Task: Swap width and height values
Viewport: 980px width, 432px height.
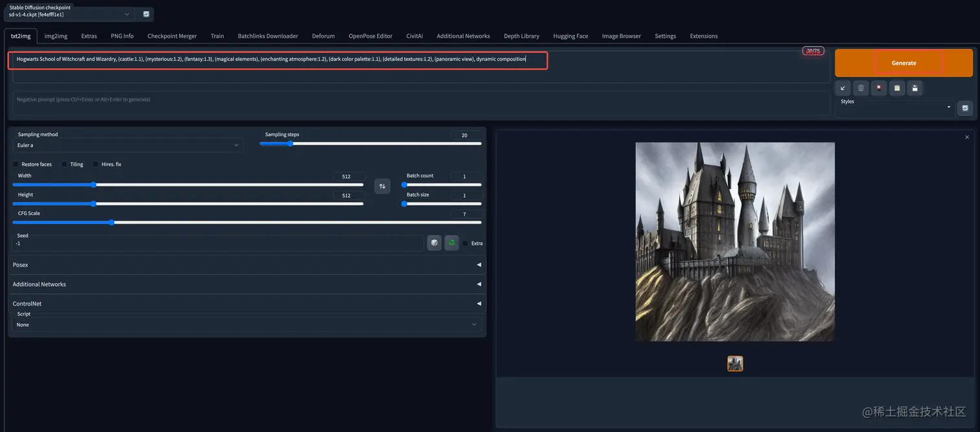Action: (x=382, y=186)
